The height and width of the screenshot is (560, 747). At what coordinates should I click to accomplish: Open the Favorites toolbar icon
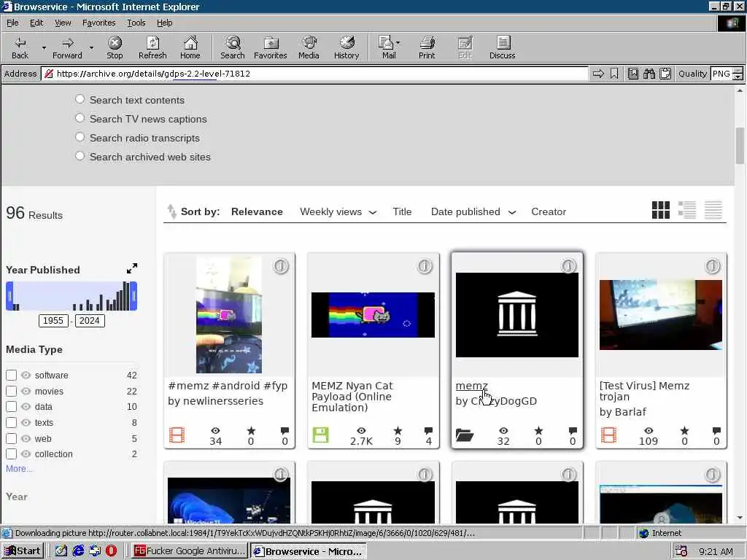271,48
